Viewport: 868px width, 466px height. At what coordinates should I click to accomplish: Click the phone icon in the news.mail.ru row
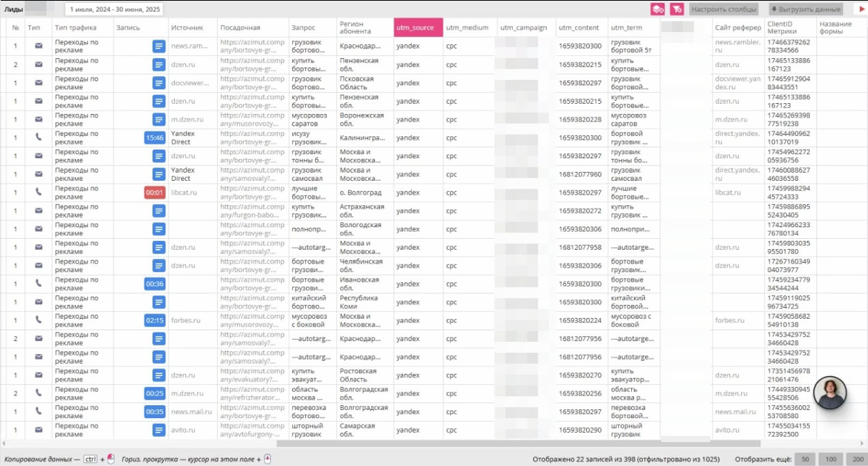coord(38,412)
